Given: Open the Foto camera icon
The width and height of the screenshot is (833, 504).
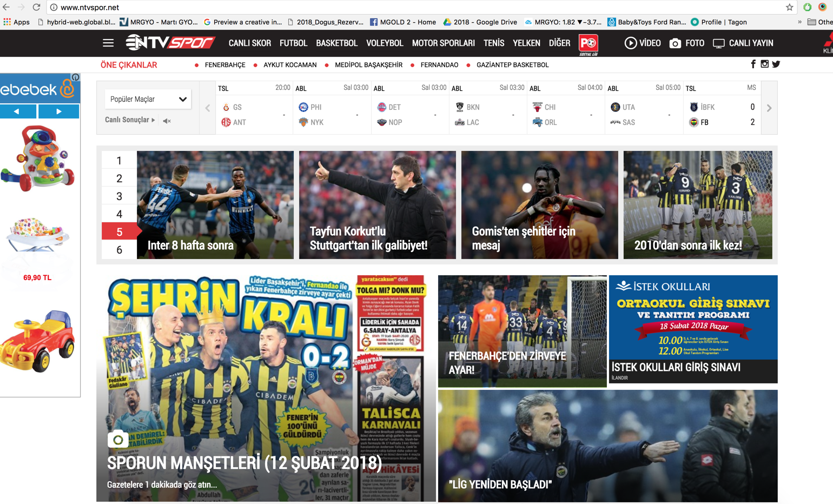Looking at the screenshot, I should (675, 43).
